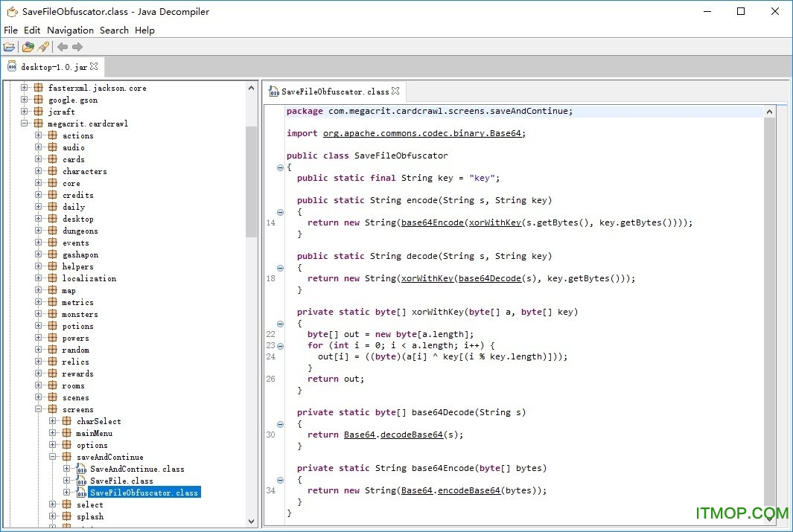The width and height of the screenshot is (793, 532).
Task: Collapse the screens package node
Action: [x=38, y=409]
